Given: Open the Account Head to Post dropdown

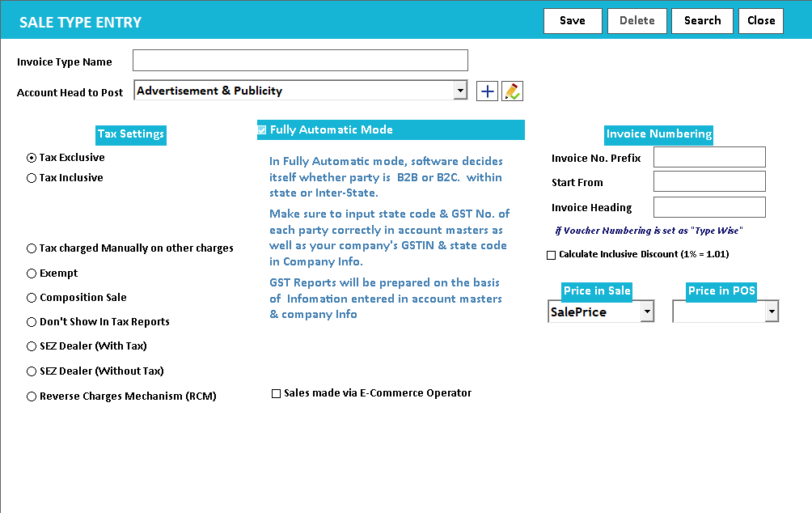Looking at the screenshot, I should point(460,91).
